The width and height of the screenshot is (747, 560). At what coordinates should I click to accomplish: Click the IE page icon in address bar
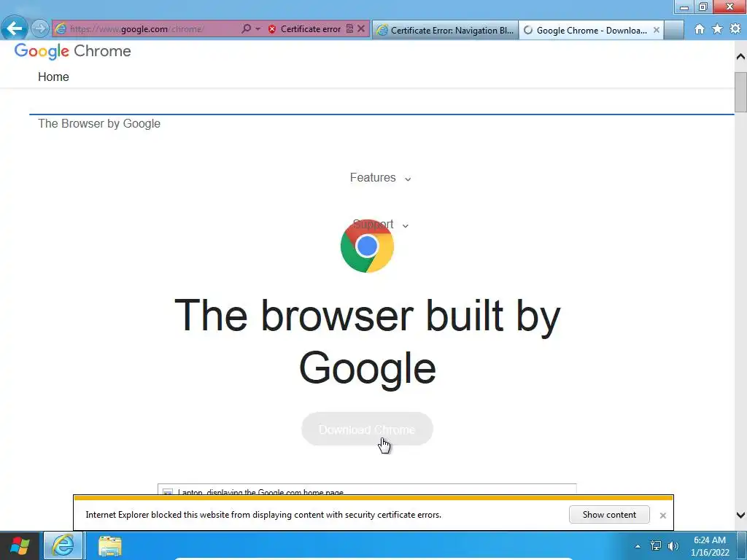61,29
